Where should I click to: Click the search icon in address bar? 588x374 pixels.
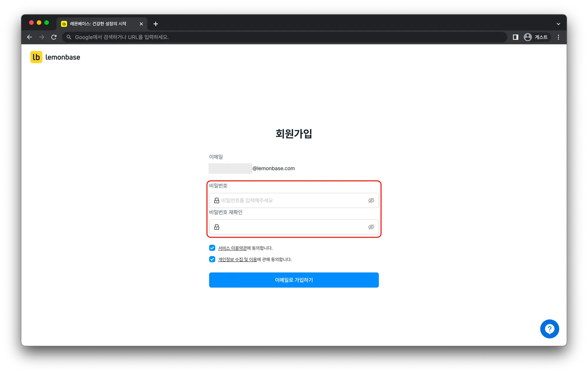69,37
